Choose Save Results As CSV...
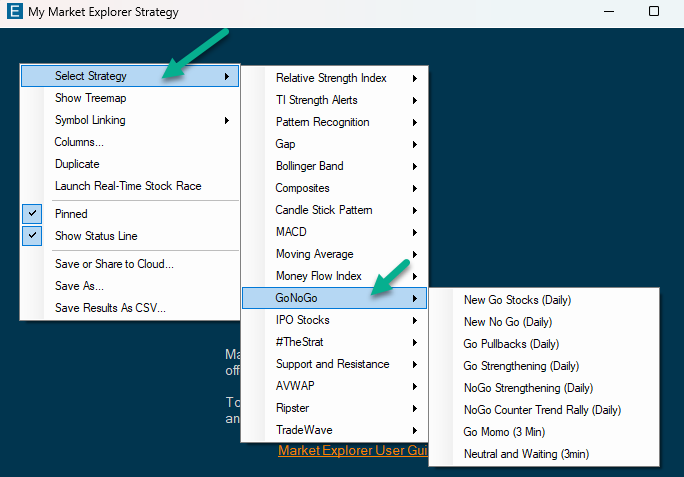This screenshot has width=684, height=477. click(110, 308)
